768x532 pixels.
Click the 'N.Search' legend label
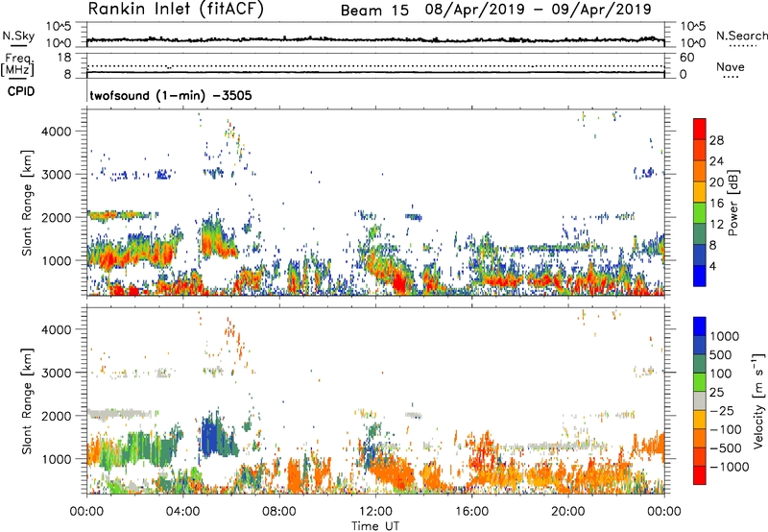pyautogui.click(x=741, y=36)
